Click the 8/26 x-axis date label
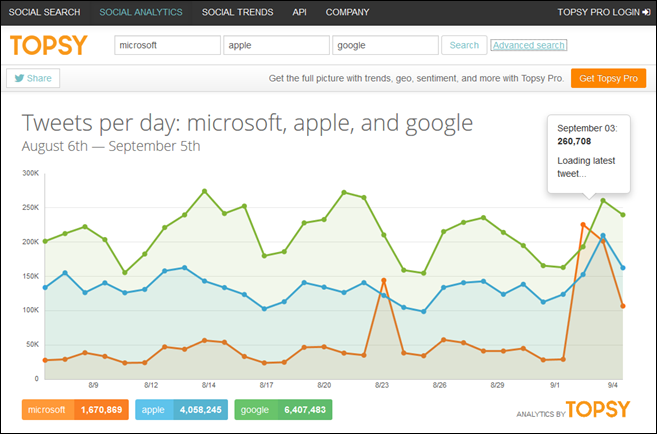The height and width of the screenshot is (434, 657). click(x=440, y=385)
